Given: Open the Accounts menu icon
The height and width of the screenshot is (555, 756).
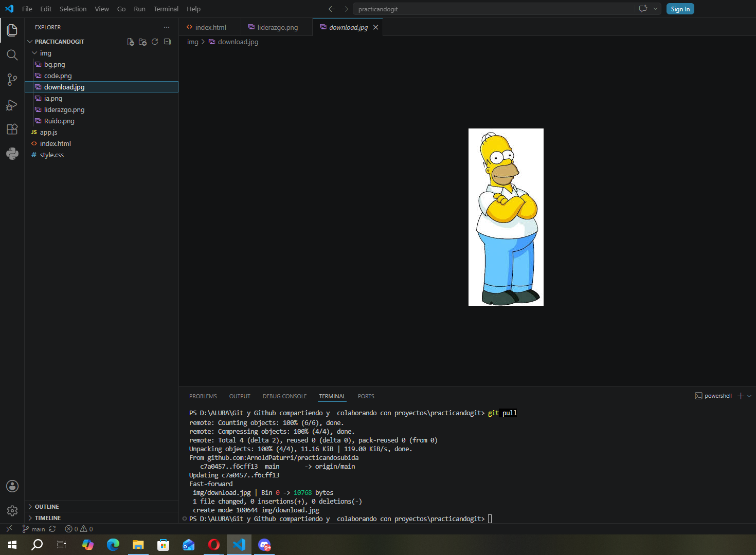Looking at the screenshot, I should pos(12,486).
